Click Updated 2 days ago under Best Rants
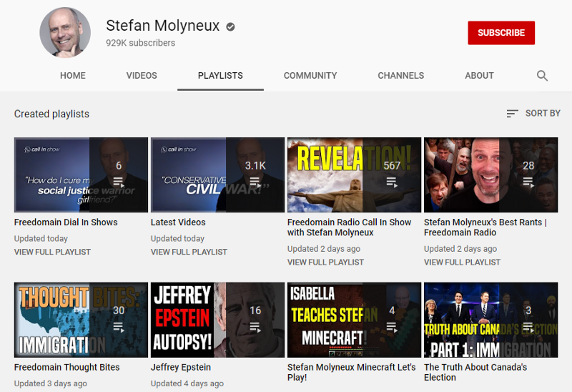The width and height of the screenshot is (572, 392). click(460, 248)
